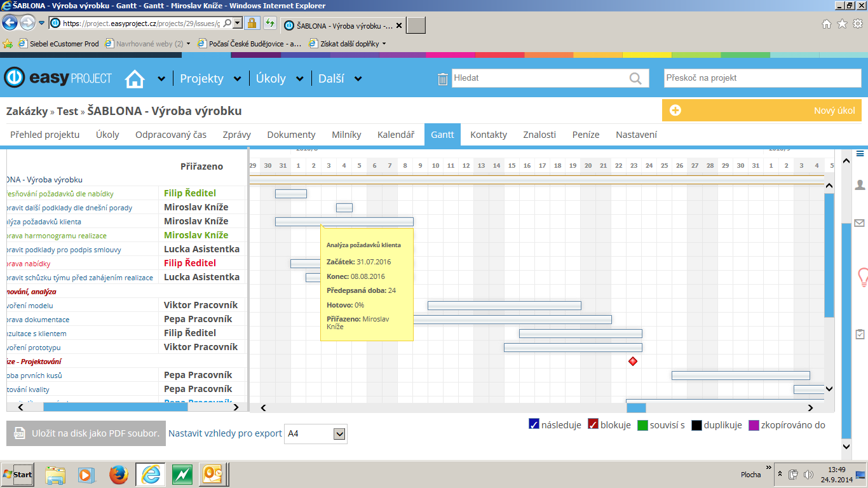This screenshot has height=488, width=868.
Task: Click Viktor Pracovník in the modelu row
Action: 201,305
